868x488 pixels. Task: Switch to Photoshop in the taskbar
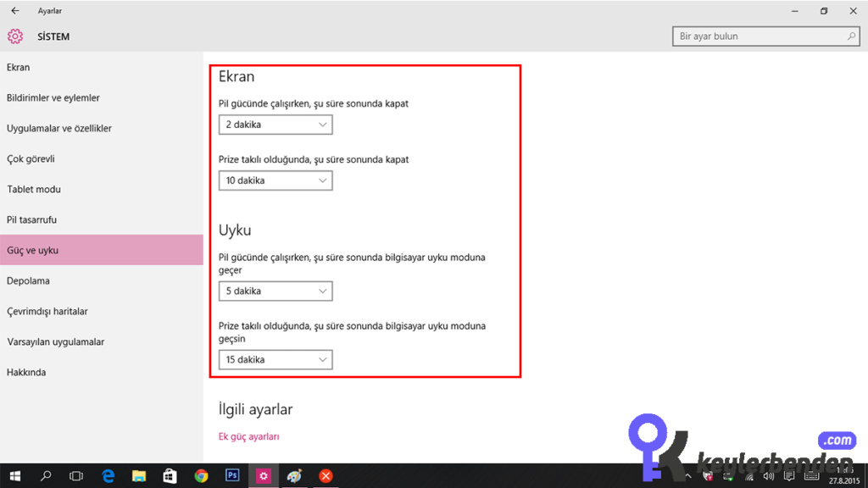232,475
